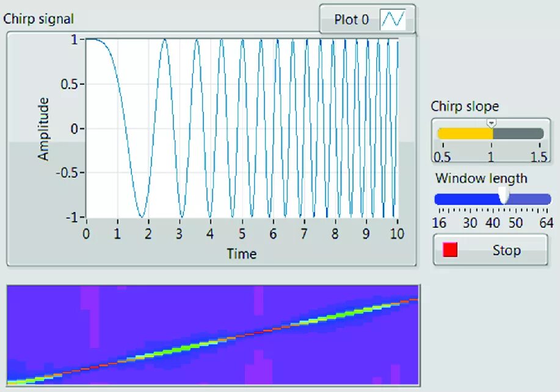Click the spectrogram intensity graph

(x=213, y=335)
